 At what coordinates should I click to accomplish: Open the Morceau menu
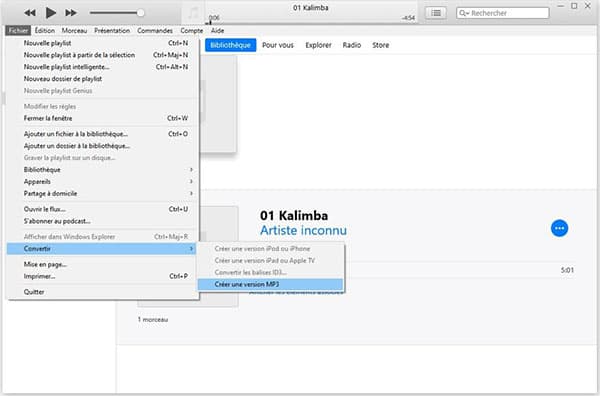[x=74, y=31]
